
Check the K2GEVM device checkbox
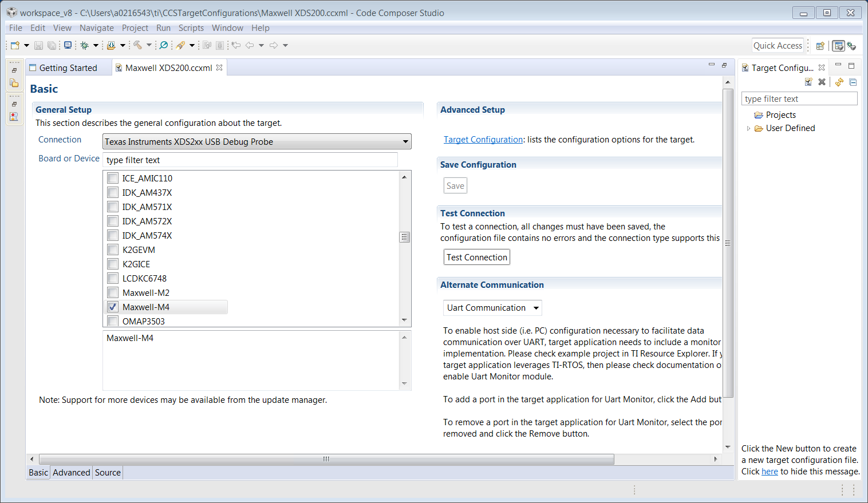[x=113, y=249]
